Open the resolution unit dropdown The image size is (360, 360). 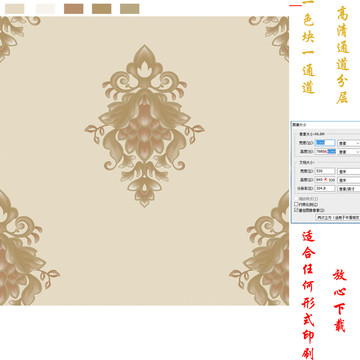[349, 189]
